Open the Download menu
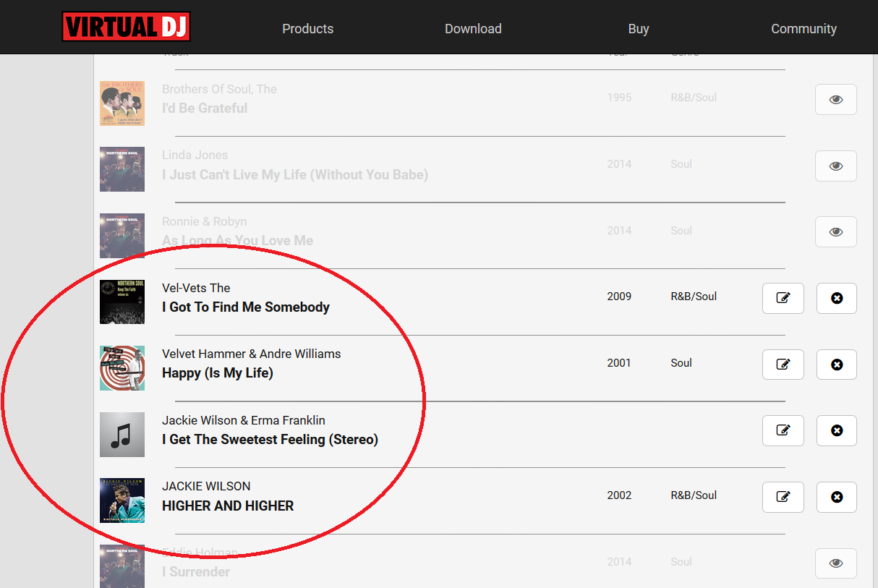 (473, 29)
